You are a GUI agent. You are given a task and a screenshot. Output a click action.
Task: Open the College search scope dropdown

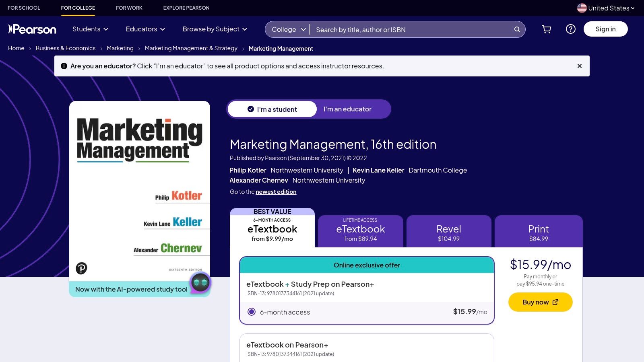click(289, 29)
